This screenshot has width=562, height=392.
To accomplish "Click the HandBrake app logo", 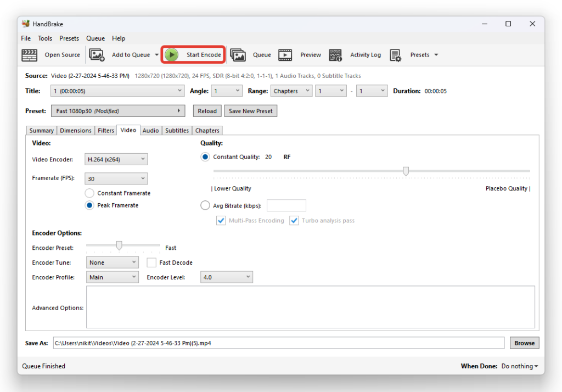I will (x=25, y=24).
